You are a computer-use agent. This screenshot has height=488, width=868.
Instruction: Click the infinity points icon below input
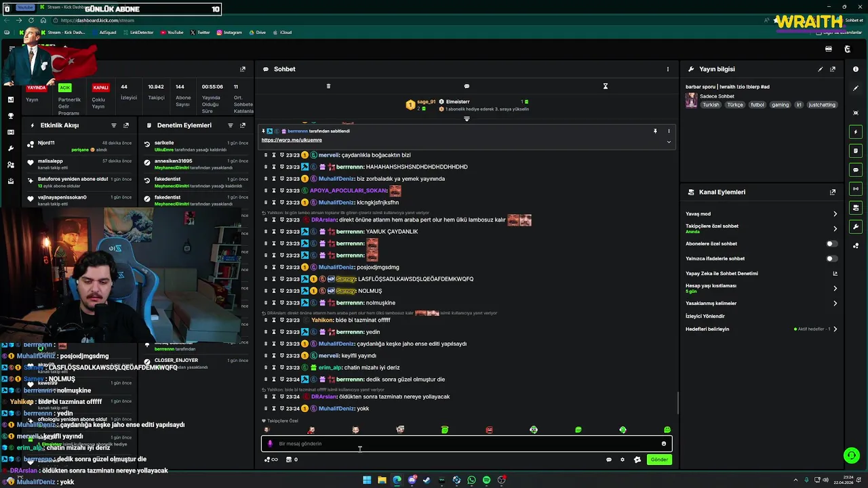click(x=271, y=460)
